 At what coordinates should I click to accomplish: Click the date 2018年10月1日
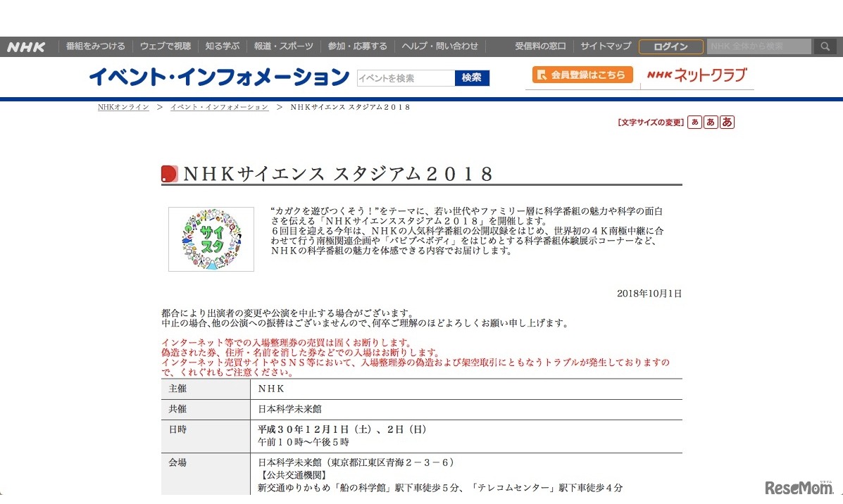coord(649,294)
